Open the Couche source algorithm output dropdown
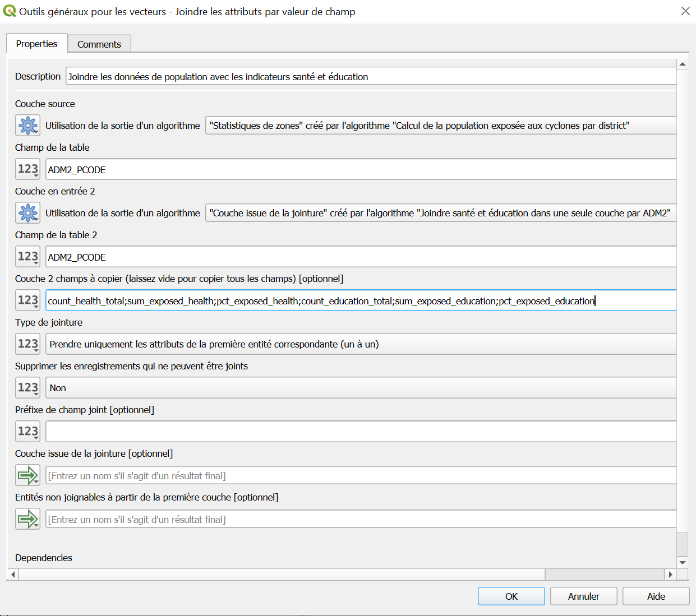The image size is (696, 616). click(x=440, y=126)
